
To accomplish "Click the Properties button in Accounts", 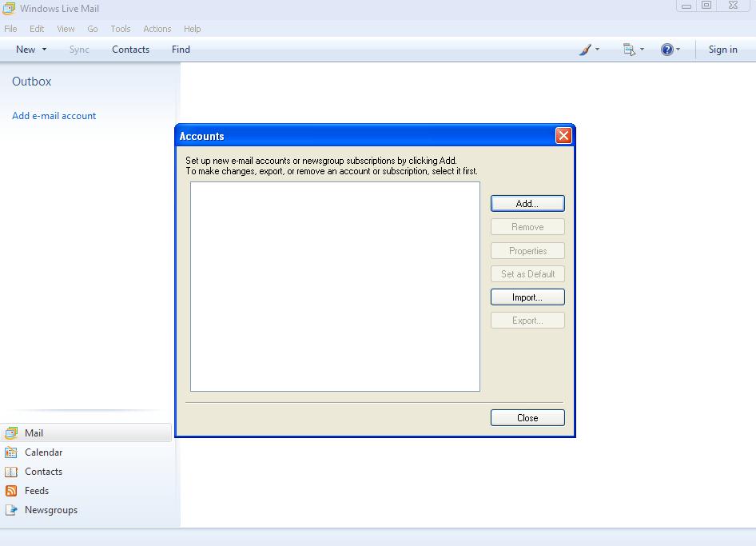I will point(527,251).
